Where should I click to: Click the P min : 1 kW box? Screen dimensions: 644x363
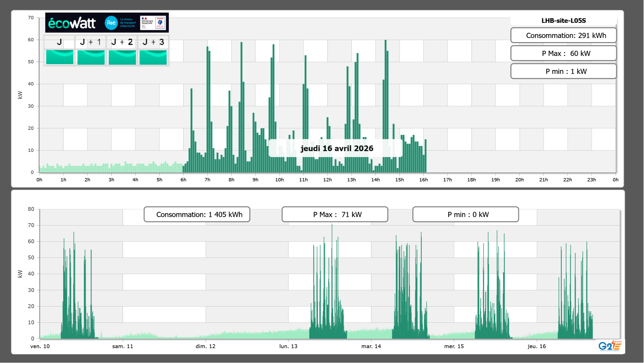(563, 71)
